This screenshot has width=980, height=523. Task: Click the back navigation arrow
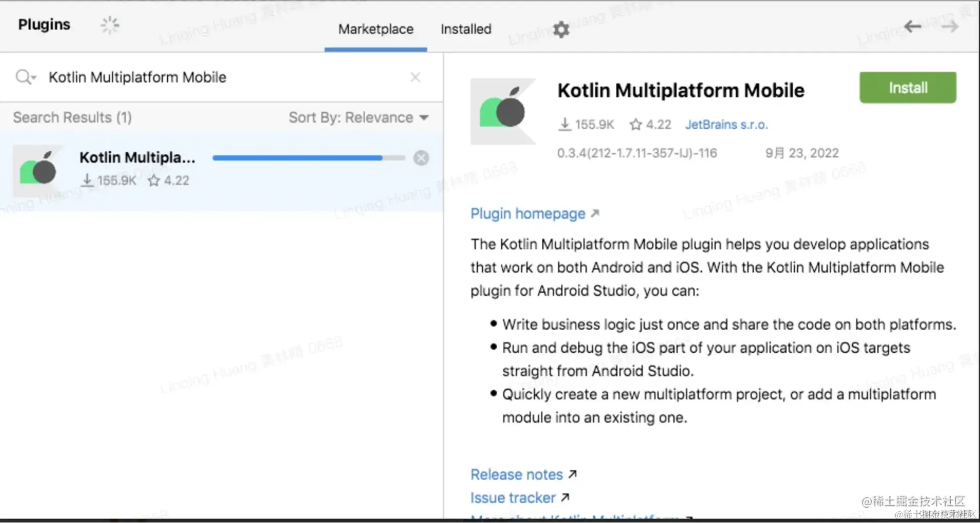912,26
